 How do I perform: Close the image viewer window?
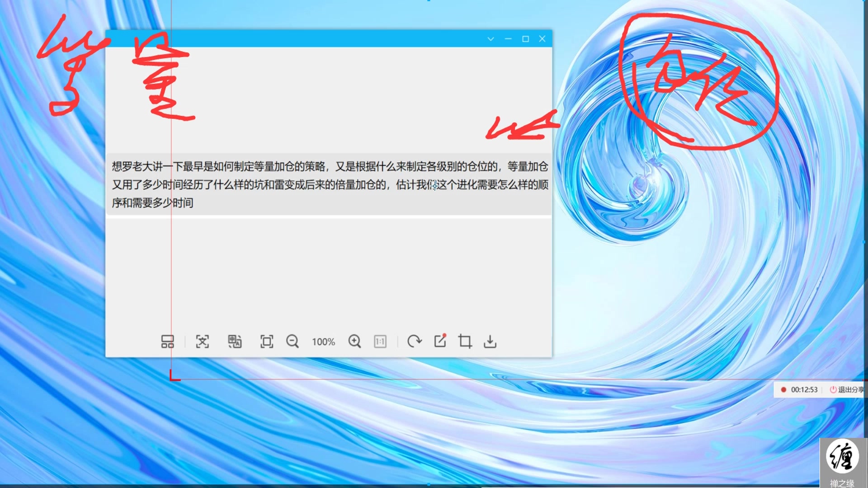click(542, 39)
